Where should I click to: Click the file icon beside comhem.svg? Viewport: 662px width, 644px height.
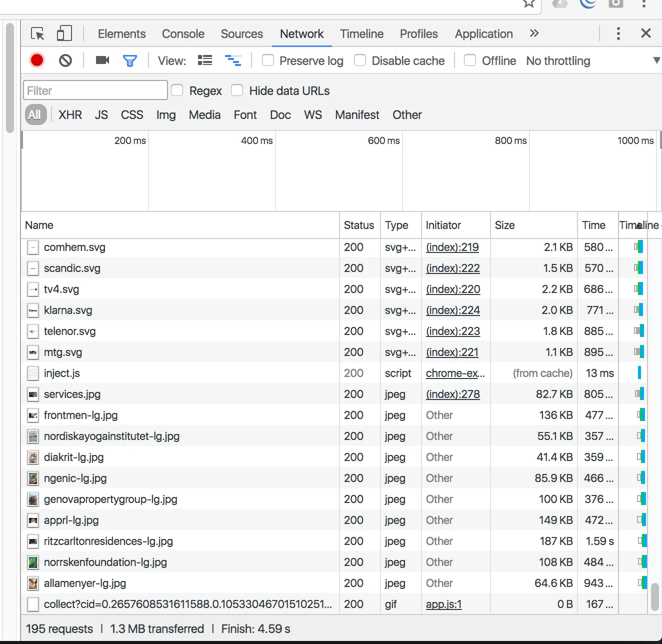(x=33, y=247)
